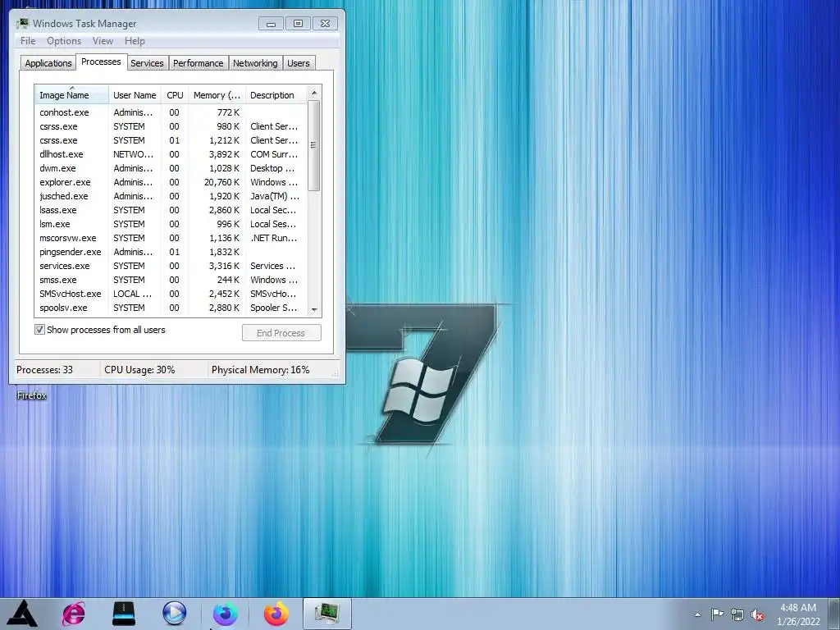Switch to the Networking tab

(255, 62)
